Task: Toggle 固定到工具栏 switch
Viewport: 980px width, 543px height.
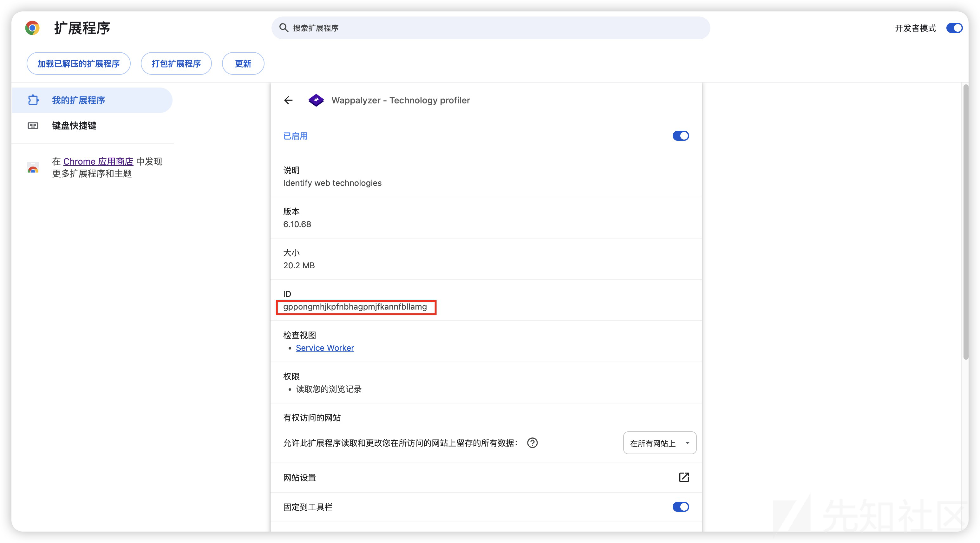Action: click(x=681, y=507)
